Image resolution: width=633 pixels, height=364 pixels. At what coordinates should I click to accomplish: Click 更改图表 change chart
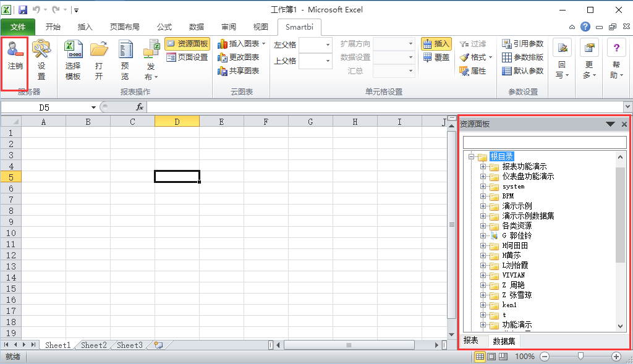pos(239,57)
